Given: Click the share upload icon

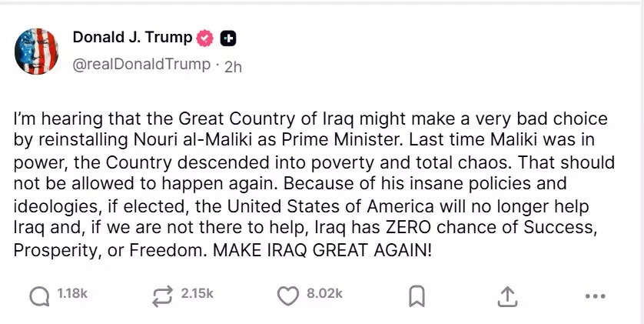Looking at the screenshot, I should (x=506, y=296).
